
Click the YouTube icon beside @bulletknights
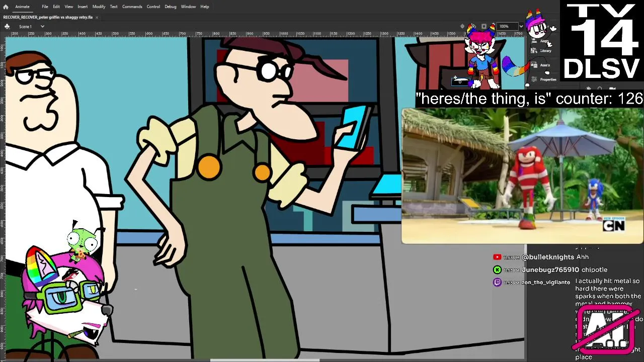pyautogui.click(x=497, y=257)
